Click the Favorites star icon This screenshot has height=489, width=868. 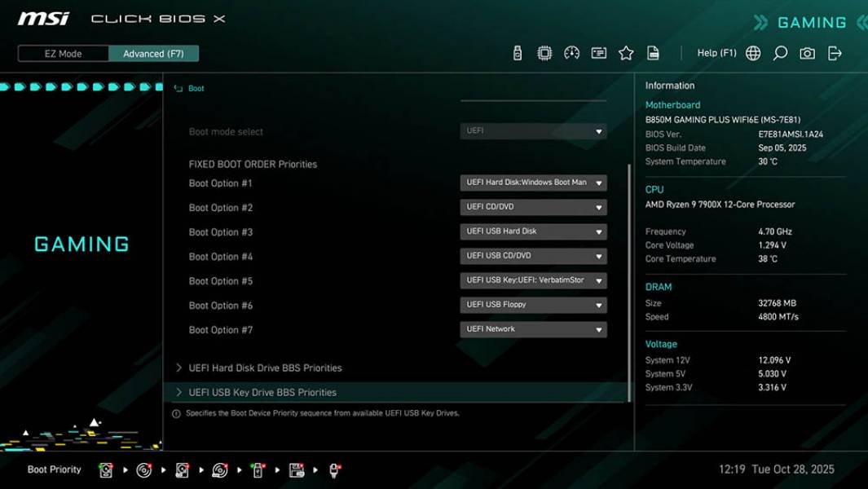[626, 52]
